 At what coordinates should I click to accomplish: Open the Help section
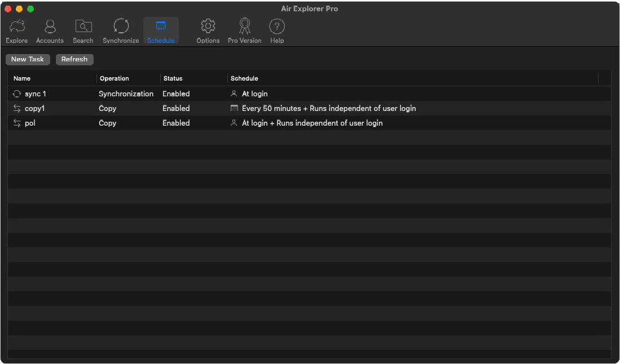click(276, 30)
